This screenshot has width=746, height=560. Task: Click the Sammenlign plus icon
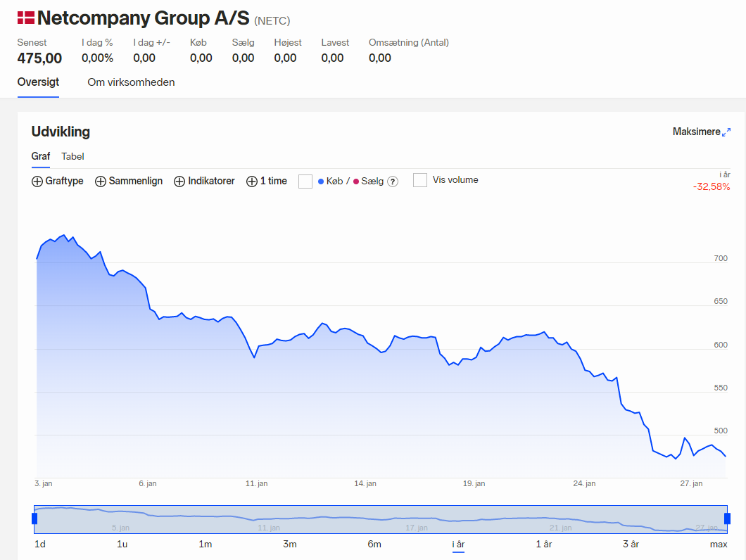coord(101,182)
